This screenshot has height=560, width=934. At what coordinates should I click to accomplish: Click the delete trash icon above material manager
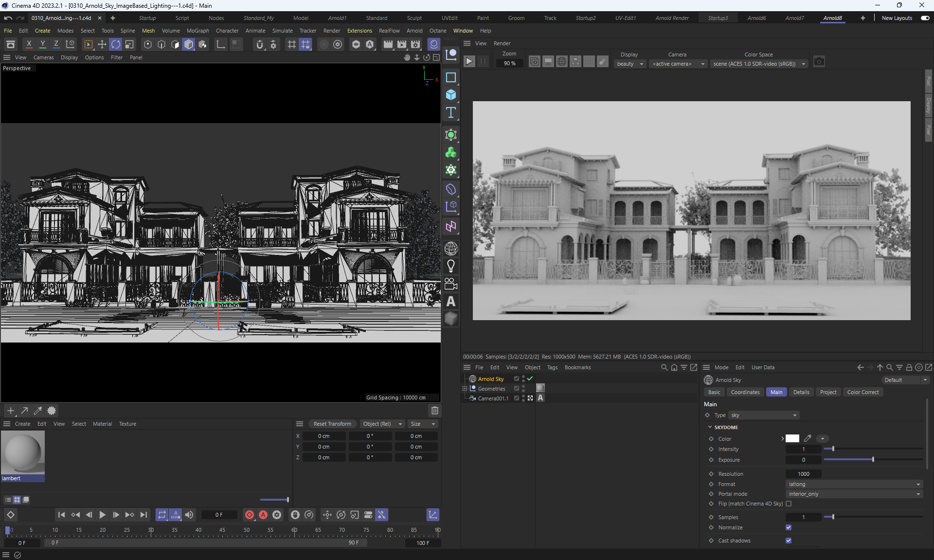click(x=435, y=411)
